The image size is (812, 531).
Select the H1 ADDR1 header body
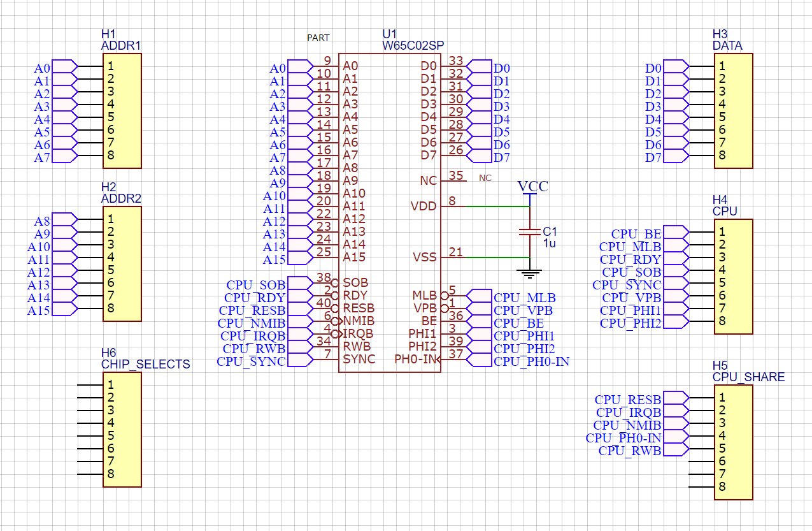tap(122, 110)
